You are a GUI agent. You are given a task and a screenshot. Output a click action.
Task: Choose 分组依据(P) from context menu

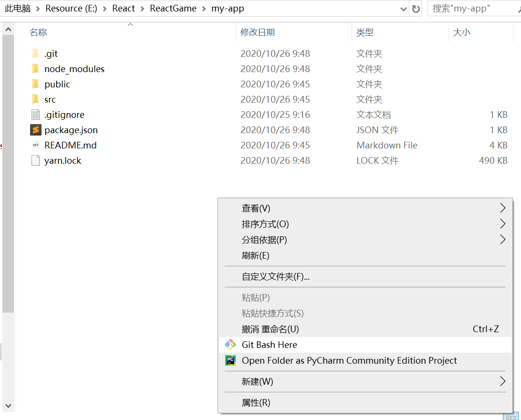pyautogui.click(x=365, y=240)
